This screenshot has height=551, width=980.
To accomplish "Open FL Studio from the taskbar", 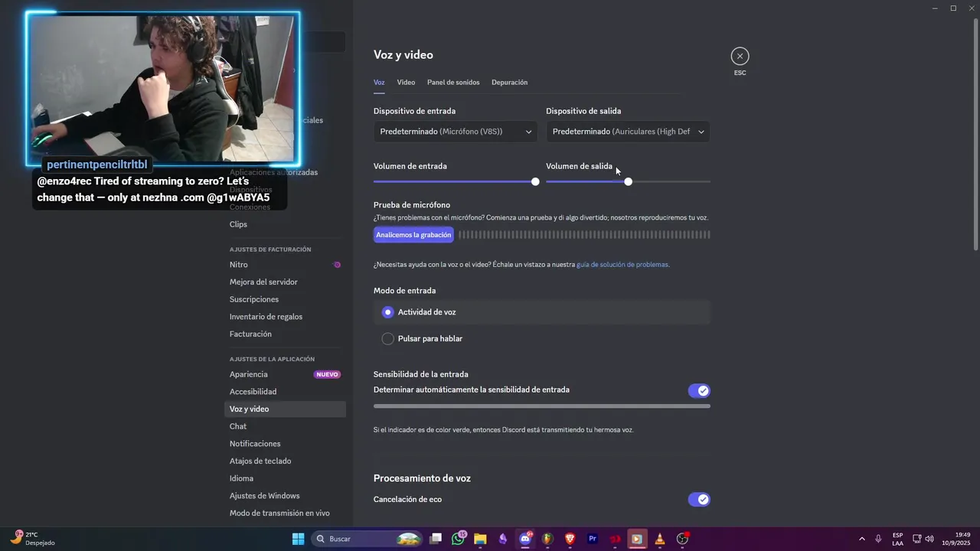I will pyautogui.click(x=547, y=539).
